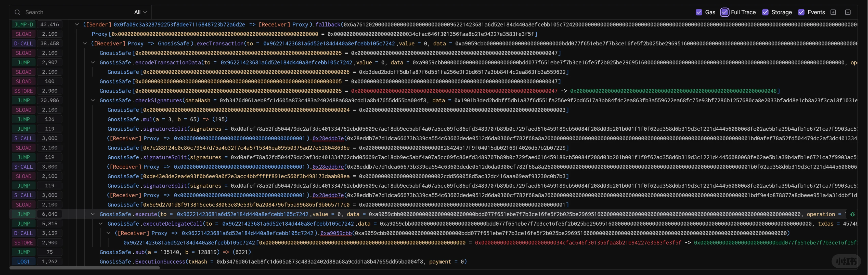The width and height of the screenshot is (868, 275).
Task: Collapse the execTransaction call row
Action: [85, 44]
